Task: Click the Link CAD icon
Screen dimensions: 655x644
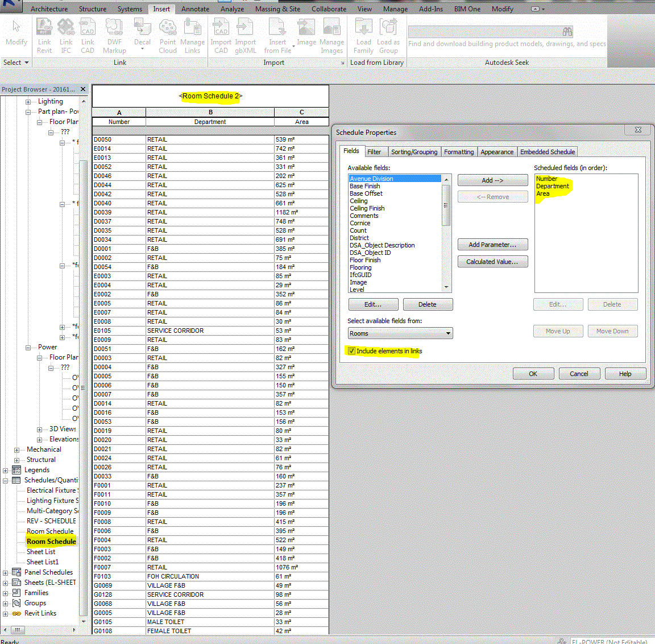Action: [x=88, y=27]
